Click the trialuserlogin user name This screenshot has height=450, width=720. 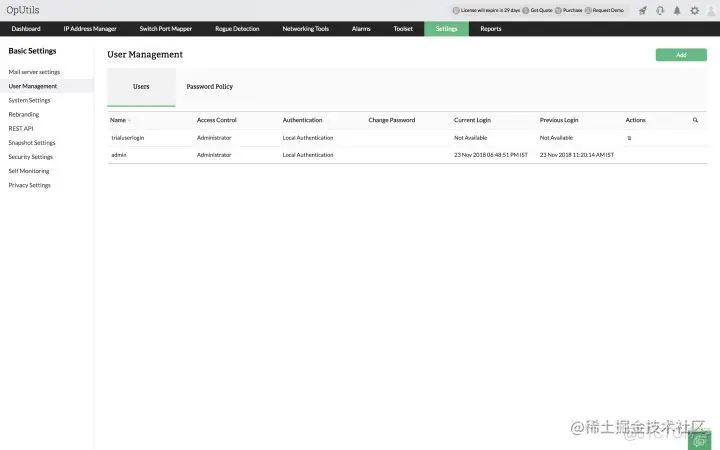coord(128,138)
